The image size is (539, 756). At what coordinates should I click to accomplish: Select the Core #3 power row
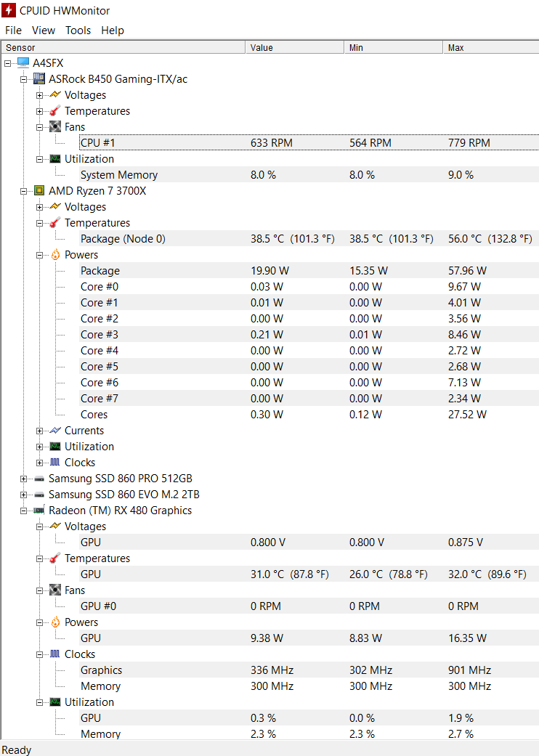click(x=309, y=334)
